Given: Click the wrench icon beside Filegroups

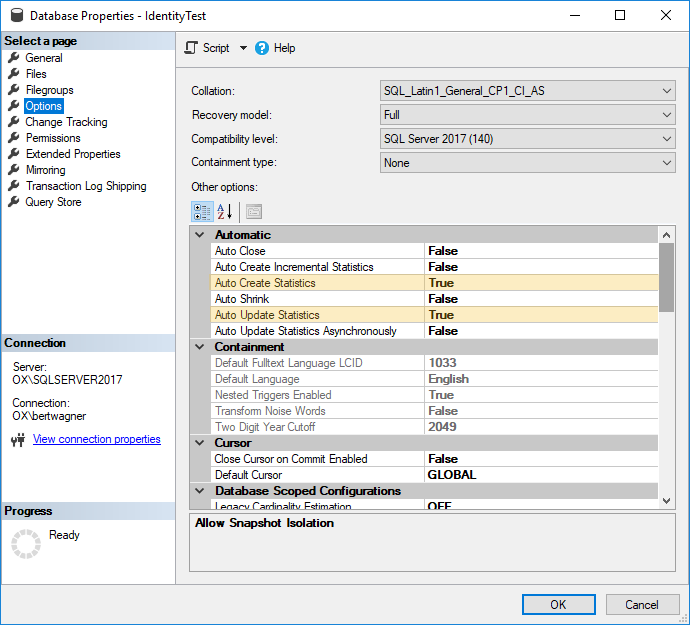Looking at the screenshot, I should [14, 89].
